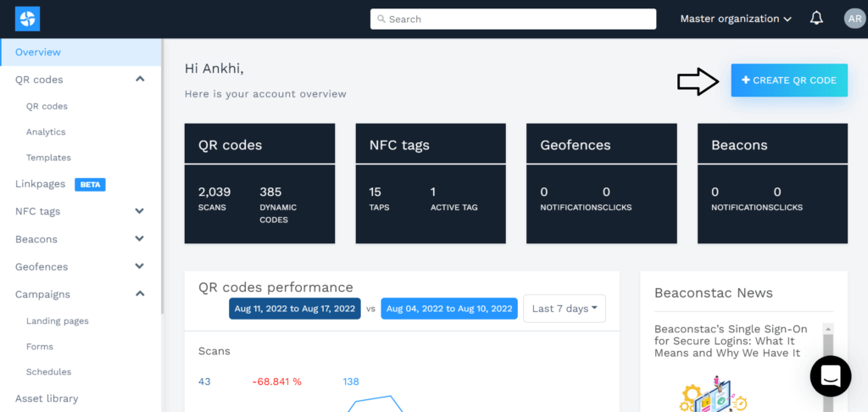Open the Last 7 days dropdown
868x412 pixels.
[564, 309]
